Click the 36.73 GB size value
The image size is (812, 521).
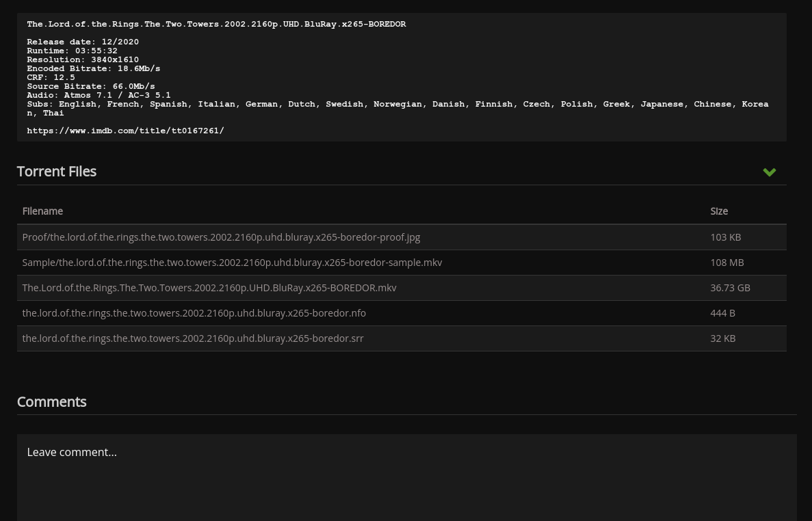coord(730,288)
